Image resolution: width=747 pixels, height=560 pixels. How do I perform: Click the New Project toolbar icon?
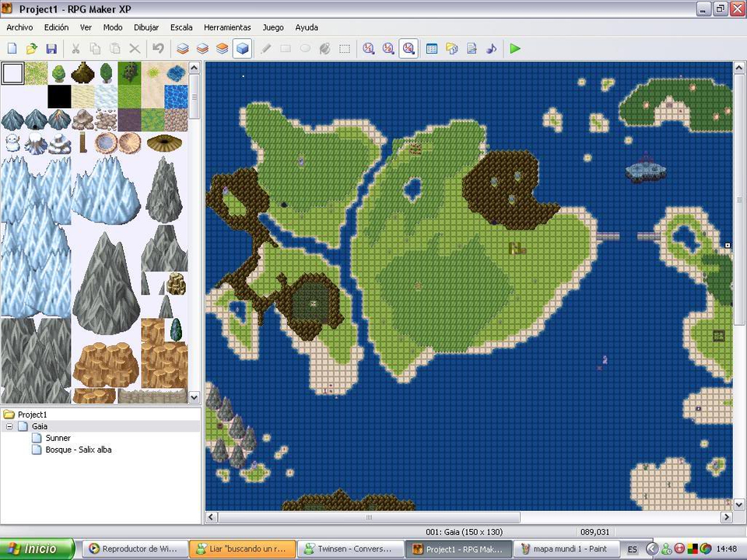coord(12,48)
